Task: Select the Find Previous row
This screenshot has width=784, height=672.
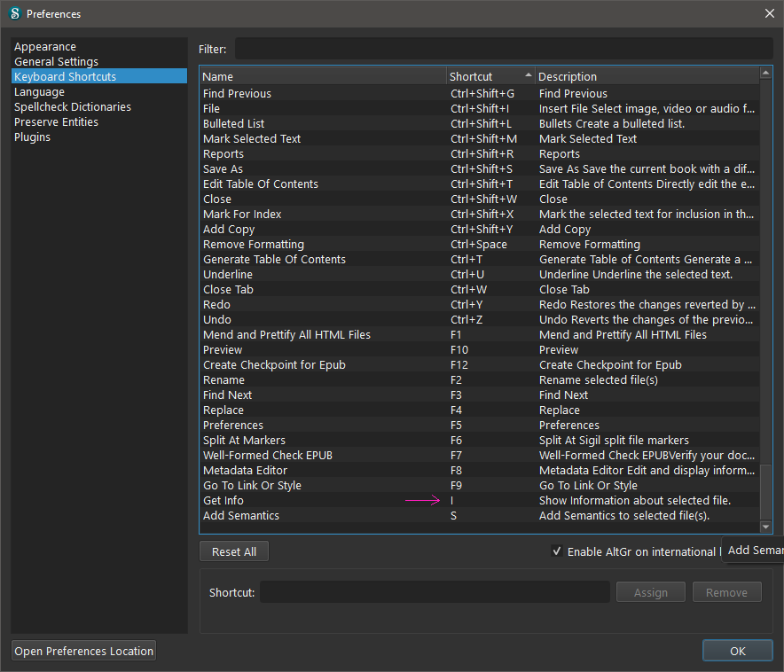Action: tap(480, 93)
